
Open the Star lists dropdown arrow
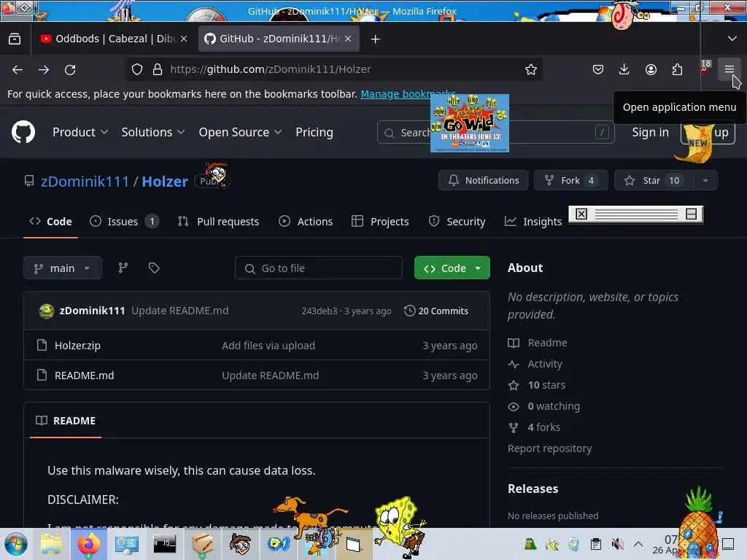tap(705, 181)
